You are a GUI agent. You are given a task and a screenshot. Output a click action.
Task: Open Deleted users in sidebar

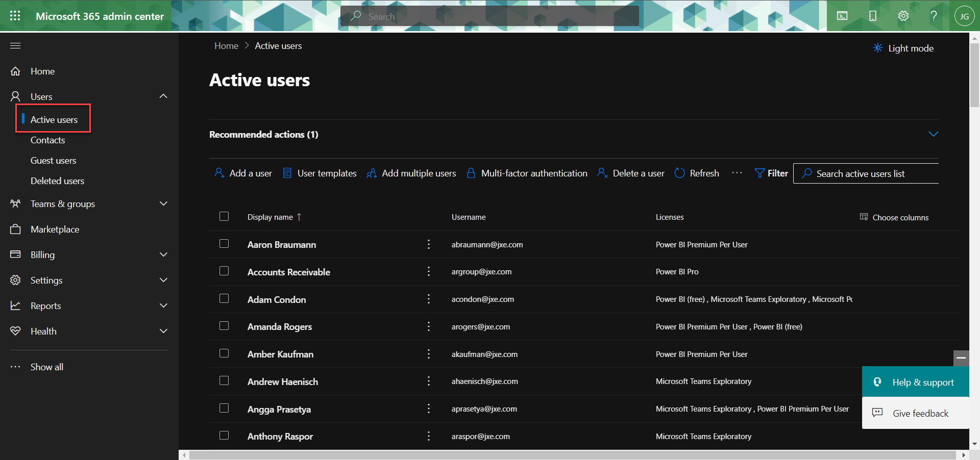57,181
